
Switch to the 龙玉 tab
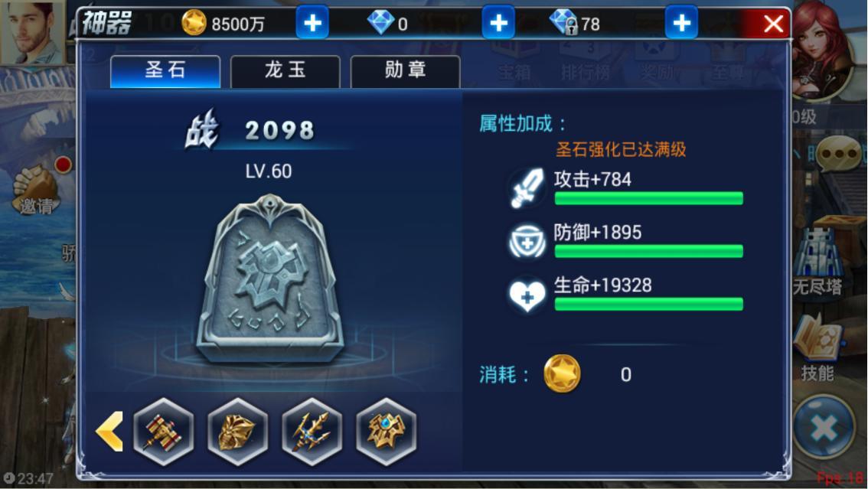[x=285, y=71]
